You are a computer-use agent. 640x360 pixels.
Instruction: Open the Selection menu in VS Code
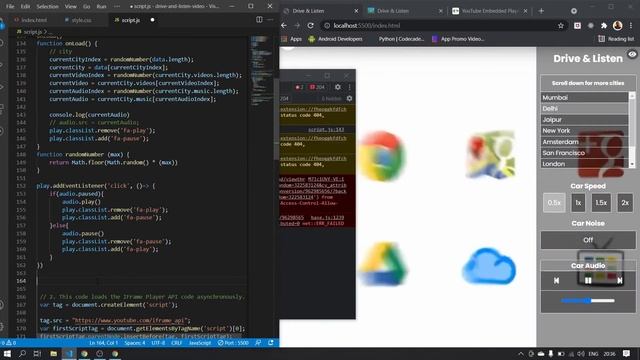point(47,7)
